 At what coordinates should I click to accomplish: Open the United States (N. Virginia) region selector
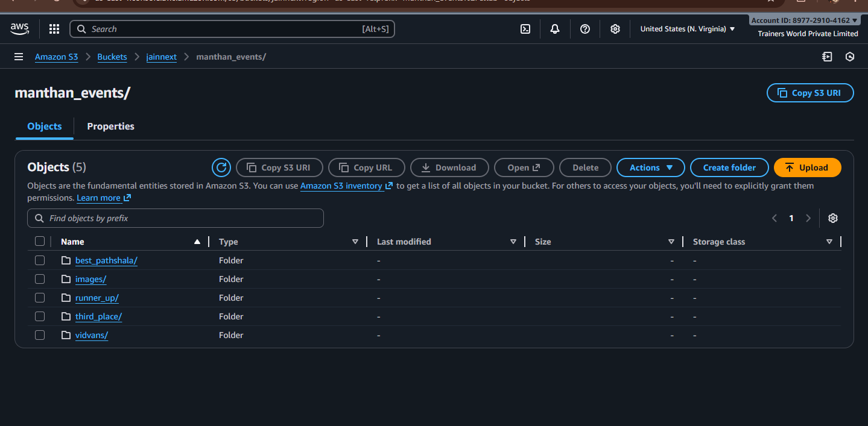(687, 29)
